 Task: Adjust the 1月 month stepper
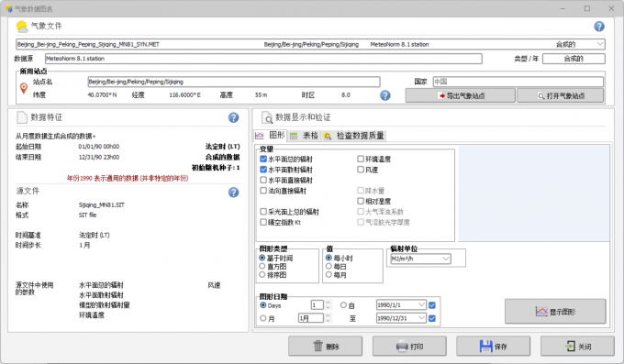(328, 318)
